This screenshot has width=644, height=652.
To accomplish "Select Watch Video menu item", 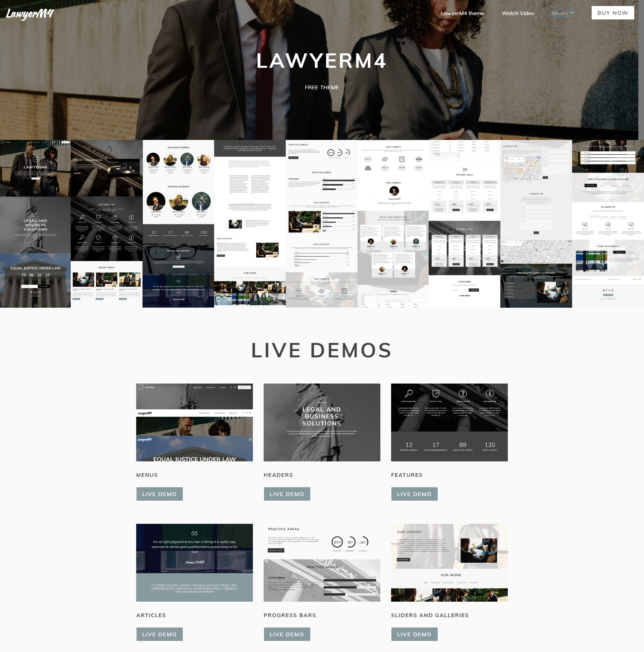I will coord(518,12).
